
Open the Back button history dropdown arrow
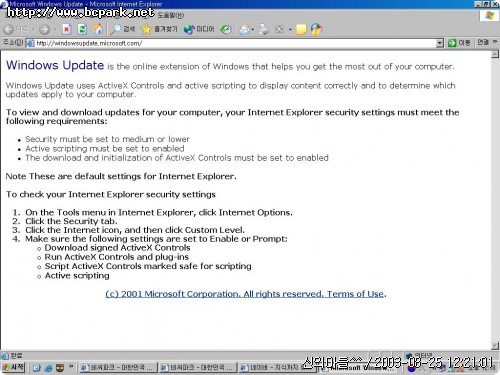(x=33, y=30)
